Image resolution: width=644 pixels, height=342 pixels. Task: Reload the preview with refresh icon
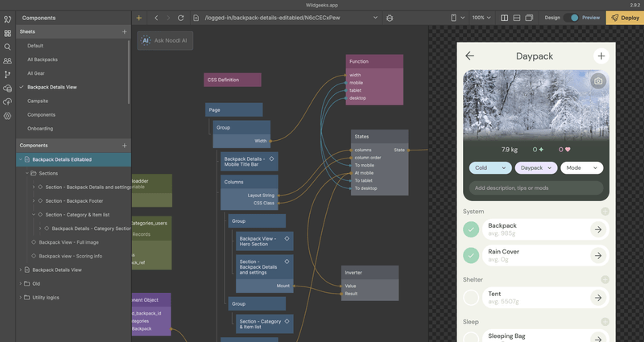(180, 18)
